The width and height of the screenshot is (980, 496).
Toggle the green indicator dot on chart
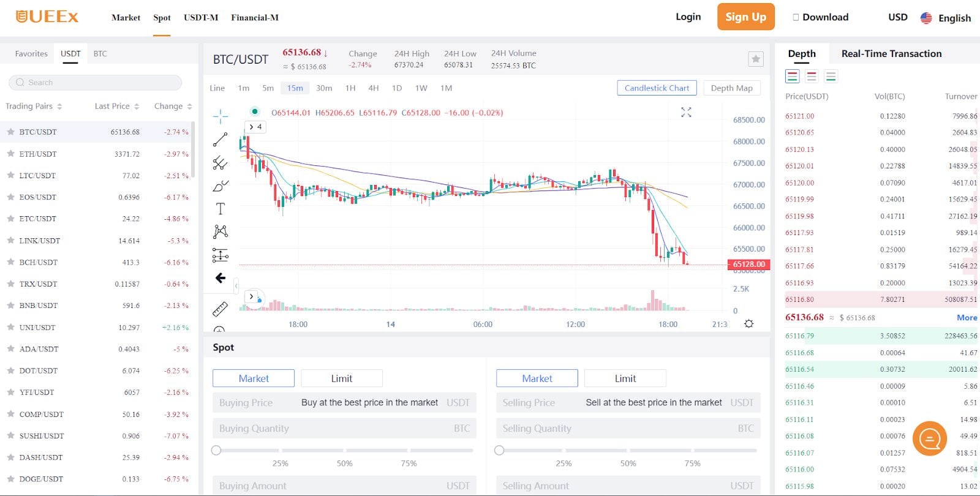(255, 111)
